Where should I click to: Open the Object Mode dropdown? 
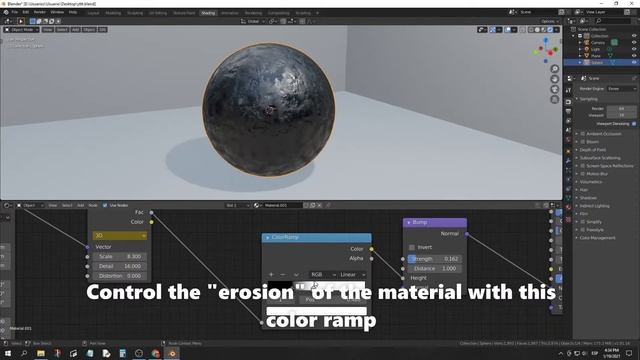tap(22, 30)
